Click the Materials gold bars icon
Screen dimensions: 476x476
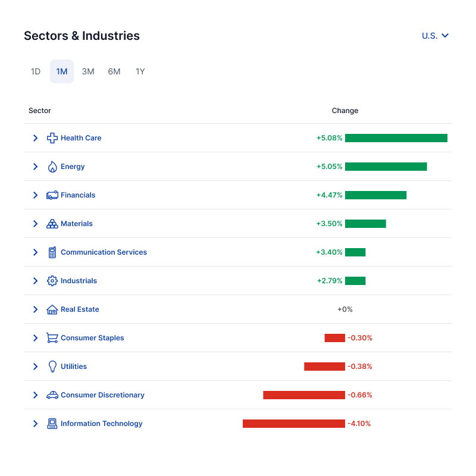52,224
